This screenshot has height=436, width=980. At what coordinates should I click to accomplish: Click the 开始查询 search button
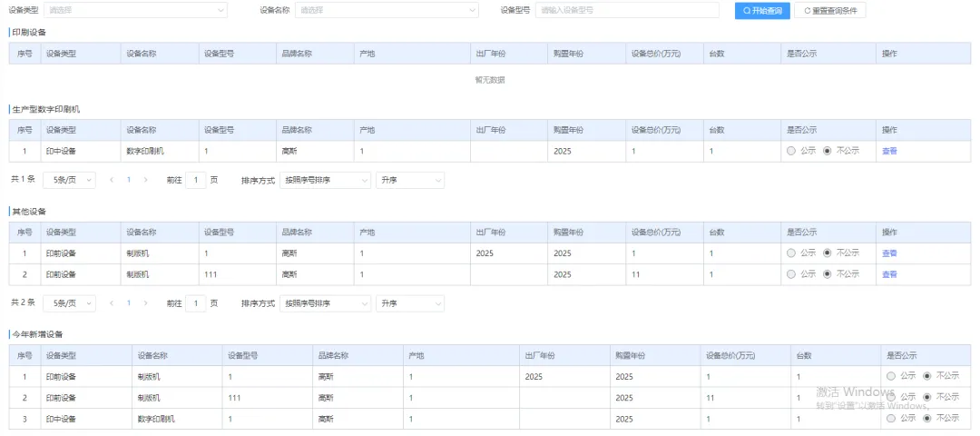[762, 11]
